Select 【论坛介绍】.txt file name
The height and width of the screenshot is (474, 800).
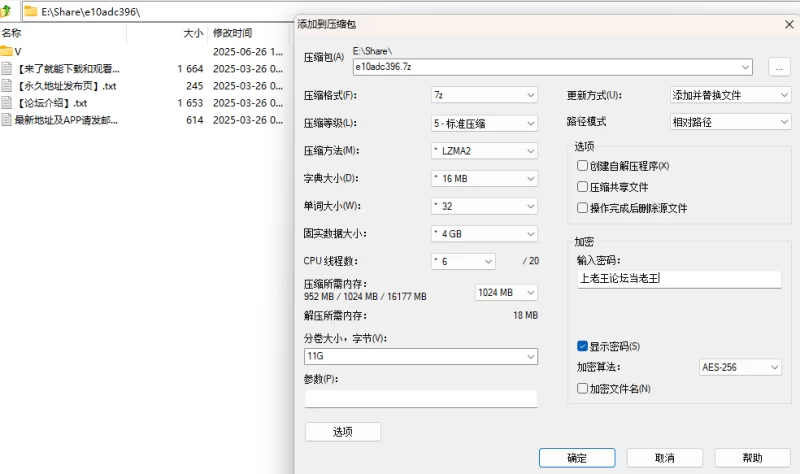52,103
